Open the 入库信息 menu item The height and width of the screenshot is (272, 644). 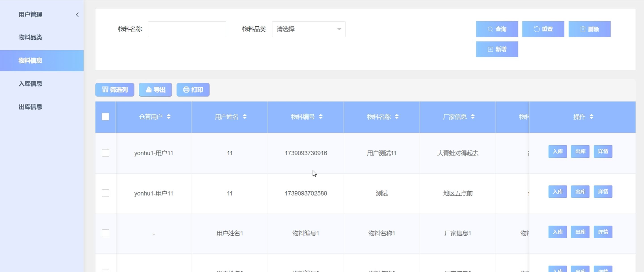[x=30, y=84]
